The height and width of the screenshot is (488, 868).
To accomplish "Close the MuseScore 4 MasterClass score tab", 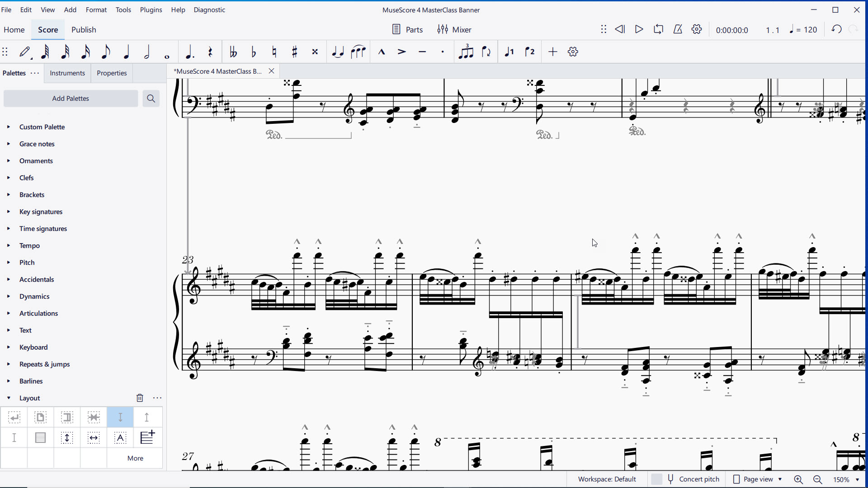I will tap(271, 71).
